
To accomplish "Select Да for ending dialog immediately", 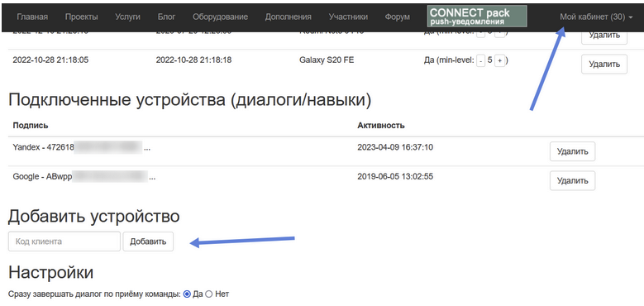I will tap(188, 294).
